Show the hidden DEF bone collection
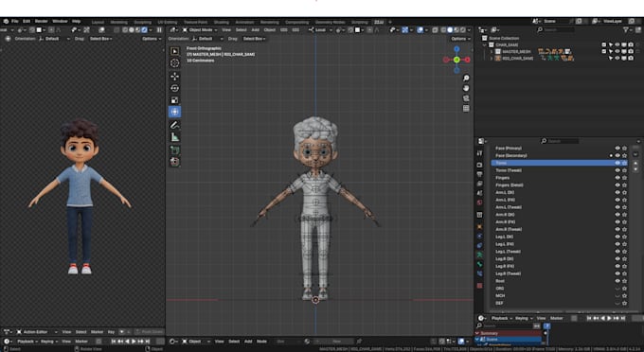The image size is (644, 352). click(617, 303)
